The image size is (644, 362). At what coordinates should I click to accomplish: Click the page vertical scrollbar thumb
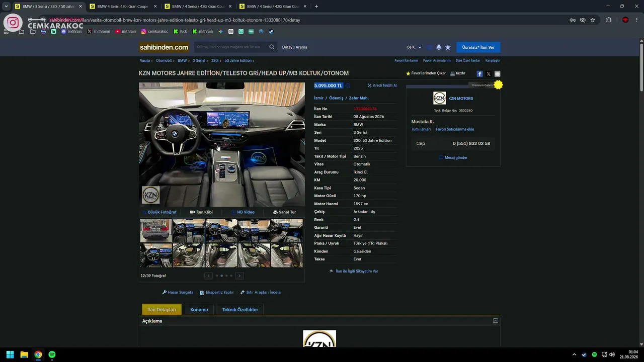click(x=641, y=68)
